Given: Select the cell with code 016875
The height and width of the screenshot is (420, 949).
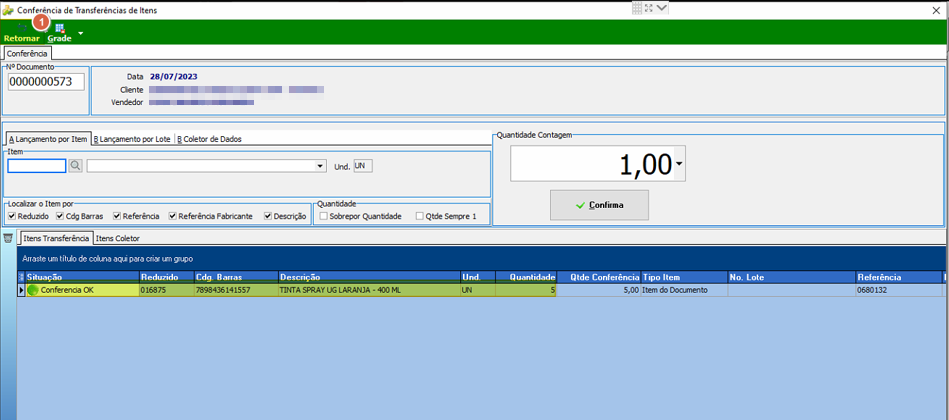Looking at the screenshot, I should 166,290.
